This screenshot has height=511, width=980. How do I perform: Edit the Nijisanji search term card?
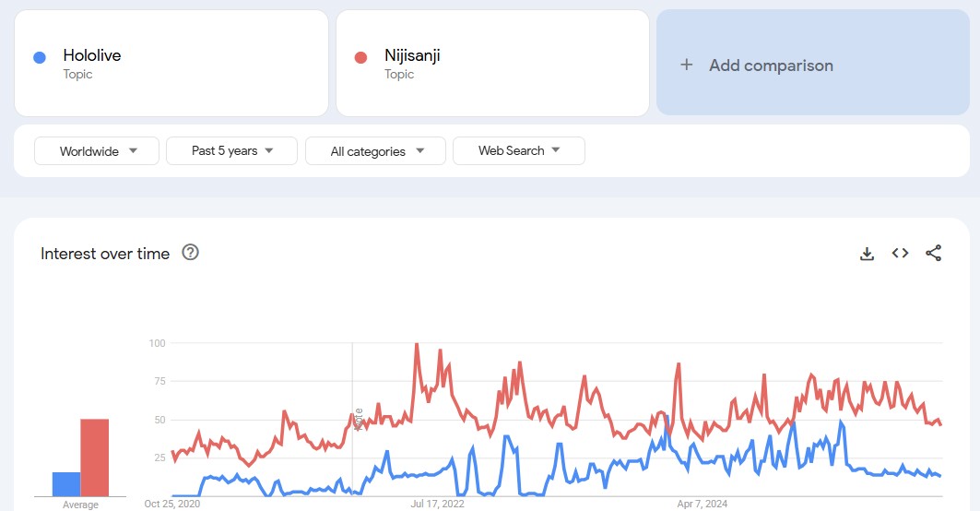pyautogui.click(x=492, y=63)
